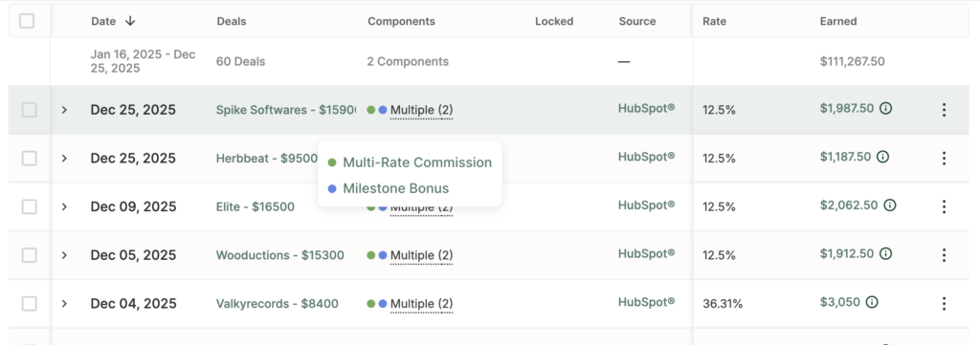Click the Source column header
Screen dimensions: 980x345
coord(637,21)
